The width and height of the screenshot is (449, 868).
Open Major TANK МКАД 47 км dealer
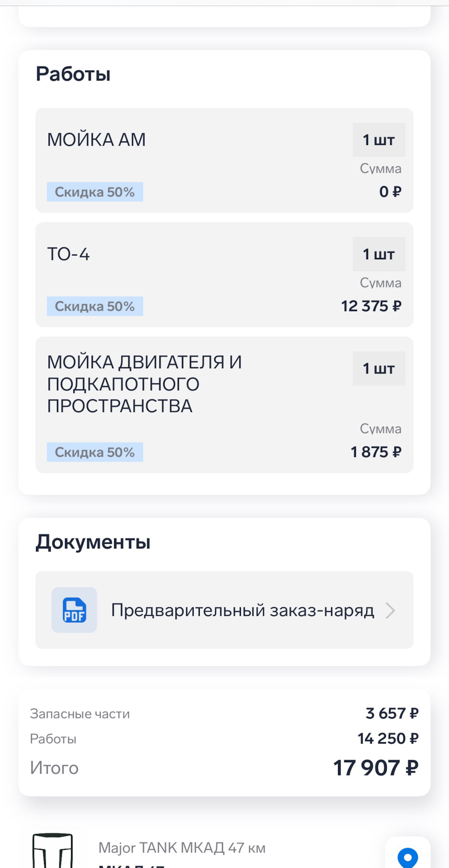pos(182,848)
